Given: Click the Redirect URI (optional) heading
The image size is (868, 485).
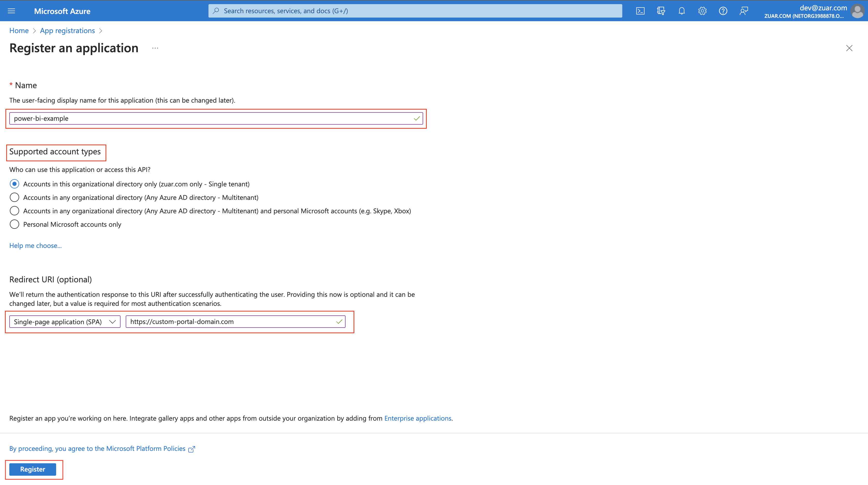Looking at the screenshot, I should pyautogui.click(x=50, y=279).
